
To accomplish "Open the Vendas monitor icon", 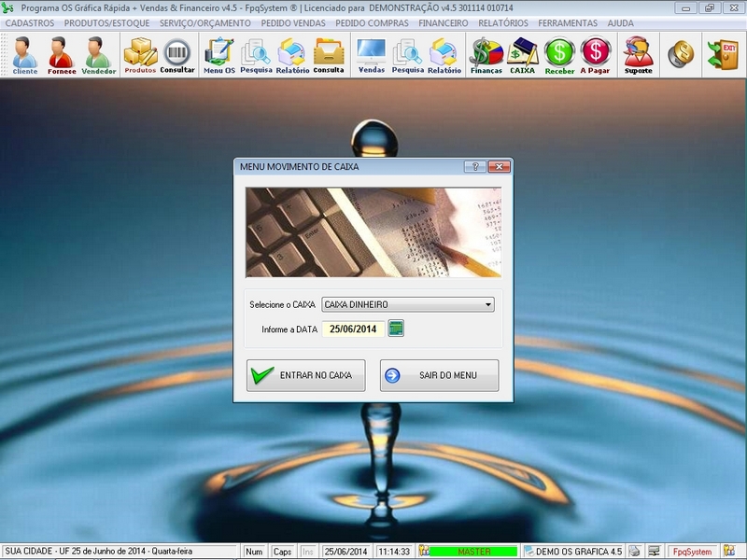I will coord(371,55).
